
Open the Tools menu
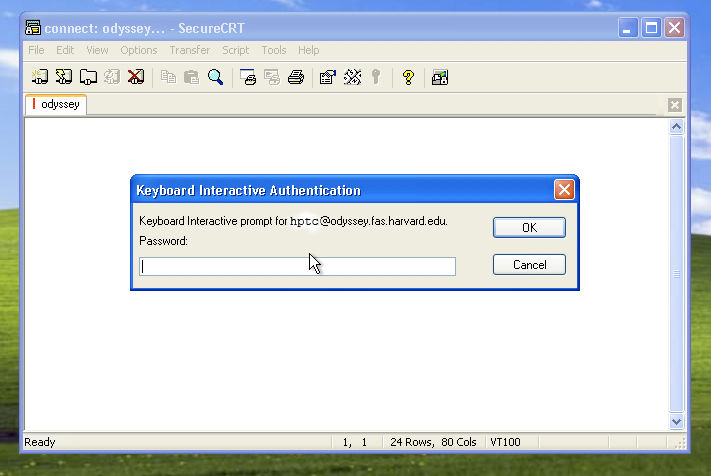[x=273, y=50]
